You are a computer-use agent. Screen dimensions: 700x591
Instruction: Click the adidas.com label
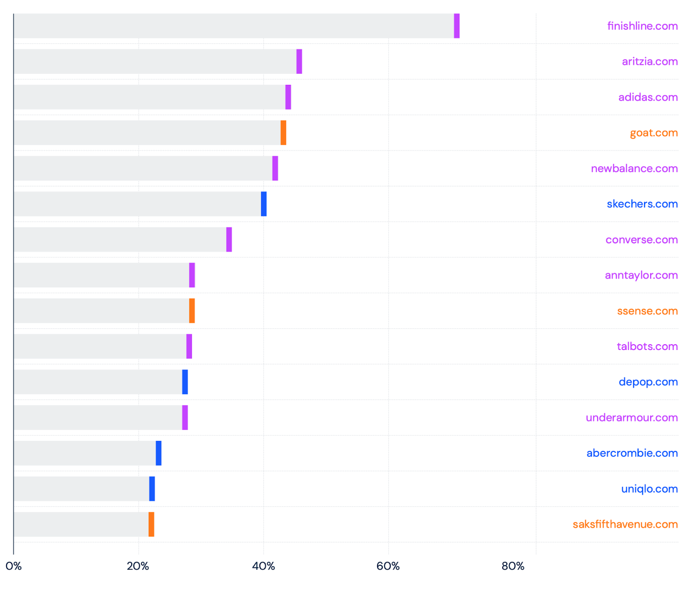pos(648,97)
